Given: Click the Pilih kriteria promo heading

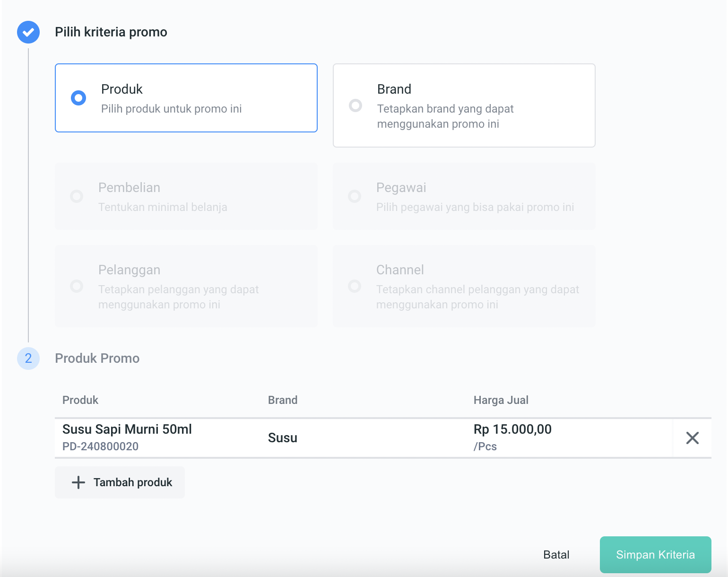Looking at the screenshot, I should click(x=111, y=32).
